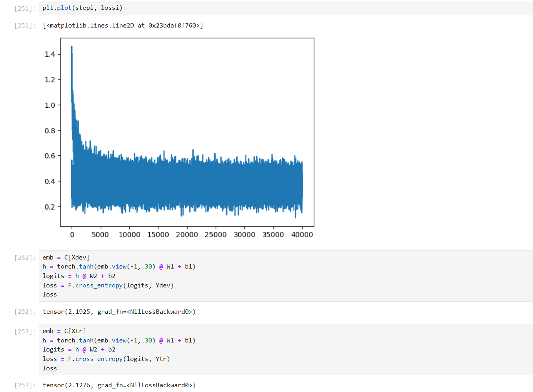The height and width of the screenshot is (392, 533).
Task: Click the 40000 x-axis tick label
Action: point(302,235)
